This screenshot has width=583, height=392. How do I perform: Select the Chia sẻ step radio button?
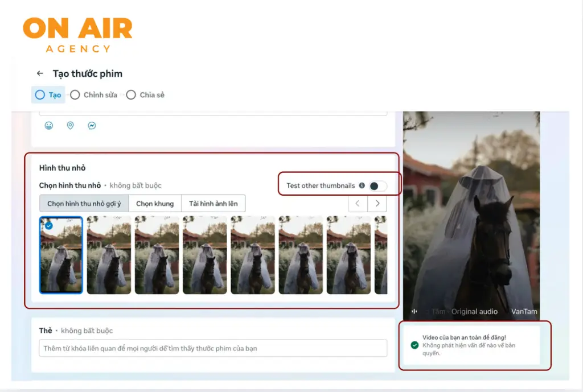click(x=131, y=95)
